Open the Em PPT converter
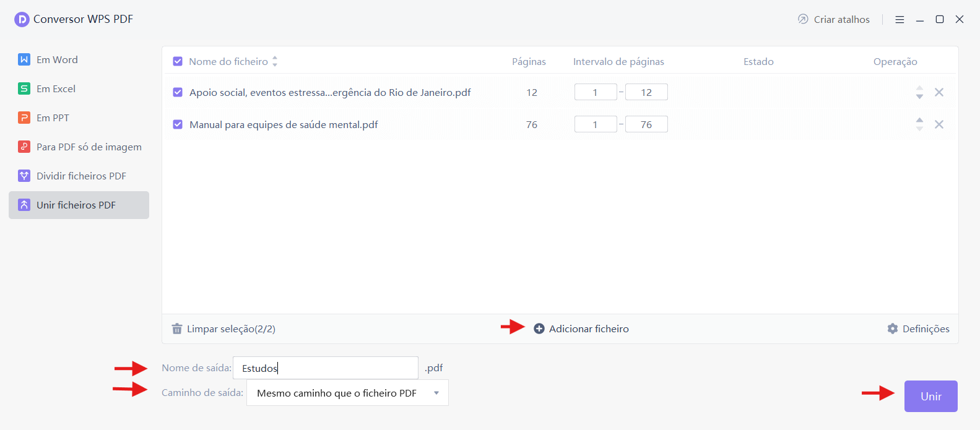Image resolution: width=980 pixels, height=430 pixels. click(53, 118)
